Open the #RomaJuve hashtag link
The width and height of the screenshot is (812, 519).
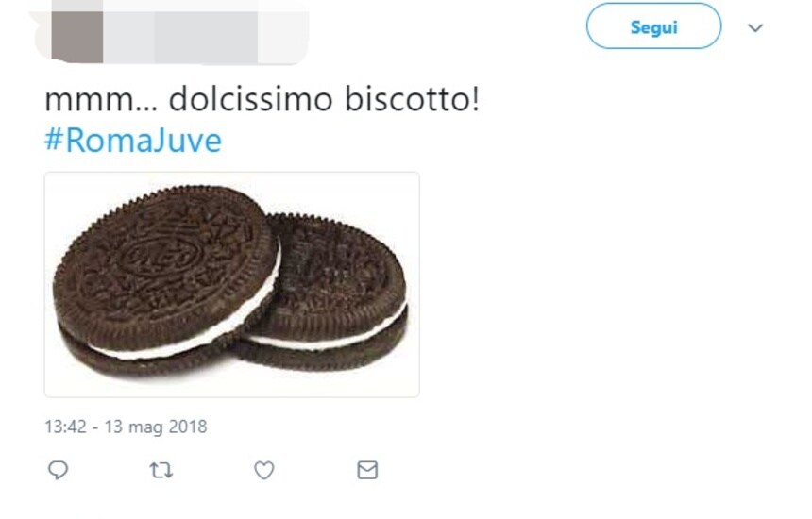click(133, 141)
